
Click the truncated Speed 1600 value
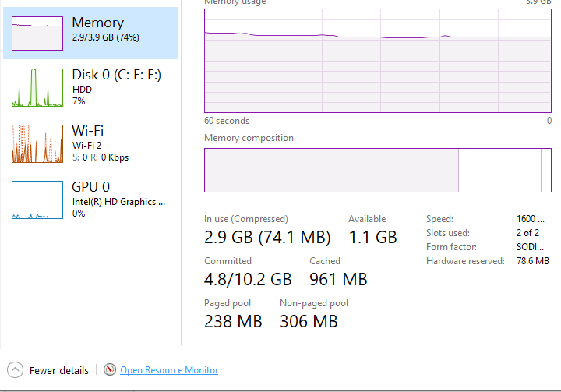click(531, 219)
